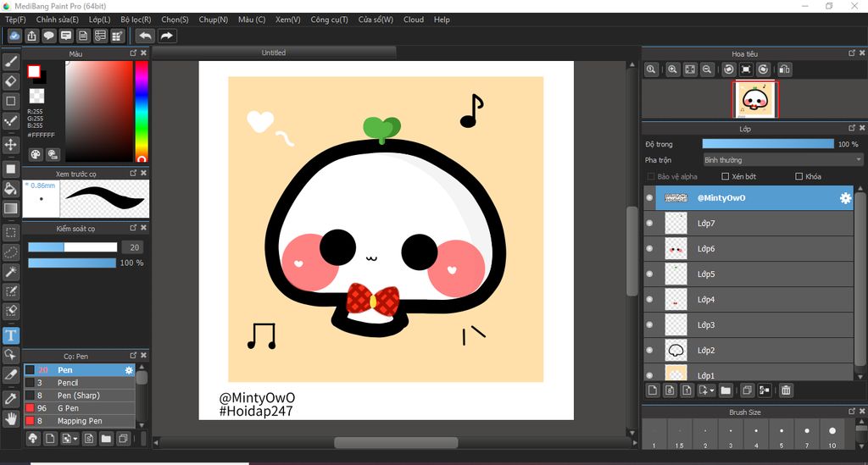Adjust the Độ trong opacity slider

[x=768, y=144]
